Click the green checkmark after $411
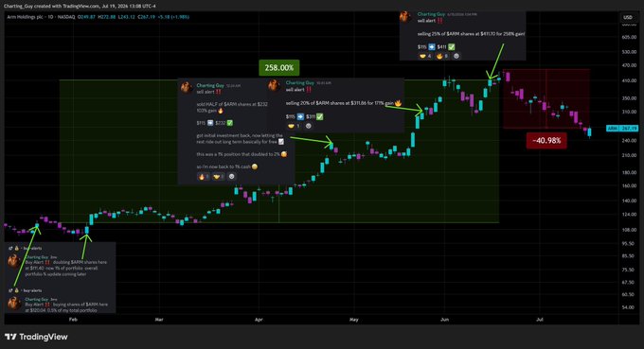The height and width of the screenshot is (349, 644). (452, 46)
